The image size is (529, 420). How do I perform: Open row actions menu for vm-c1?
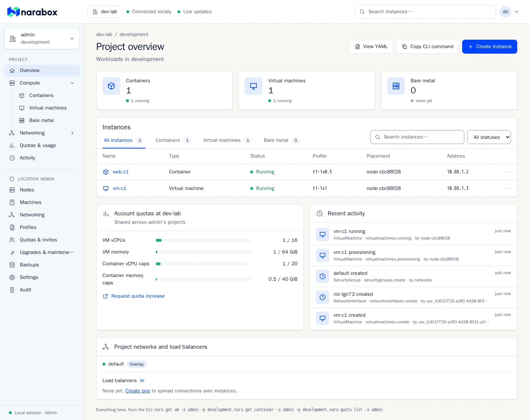pyautogui.click(x=508, y=189)
